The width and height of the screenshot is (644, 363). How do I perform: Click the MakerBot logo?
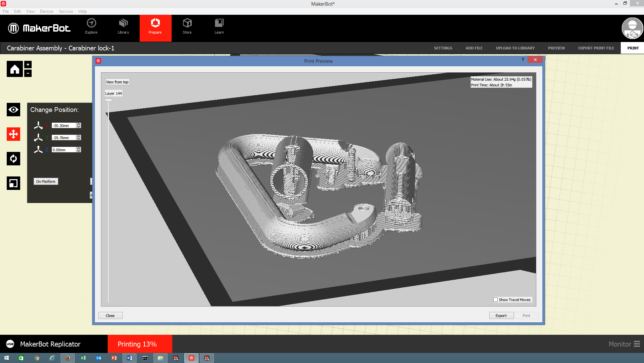click(x=39, y=28)
